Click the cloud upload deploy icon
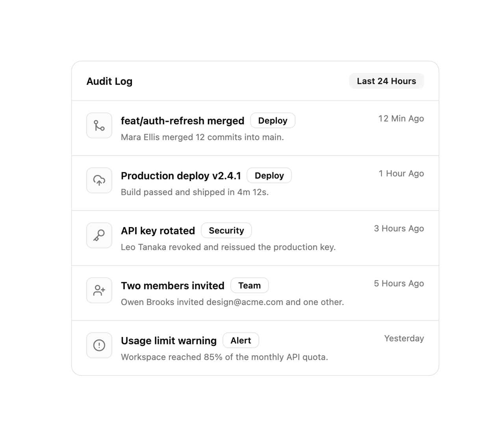Screen dimensions: 504x429 pos(99,181)
